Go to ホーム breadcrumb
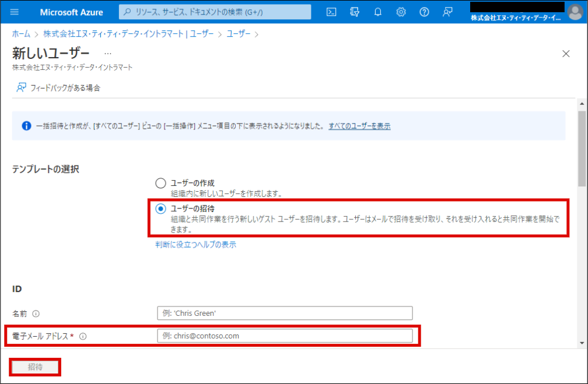This screenshot has width=588, height=384. [21, 34]
